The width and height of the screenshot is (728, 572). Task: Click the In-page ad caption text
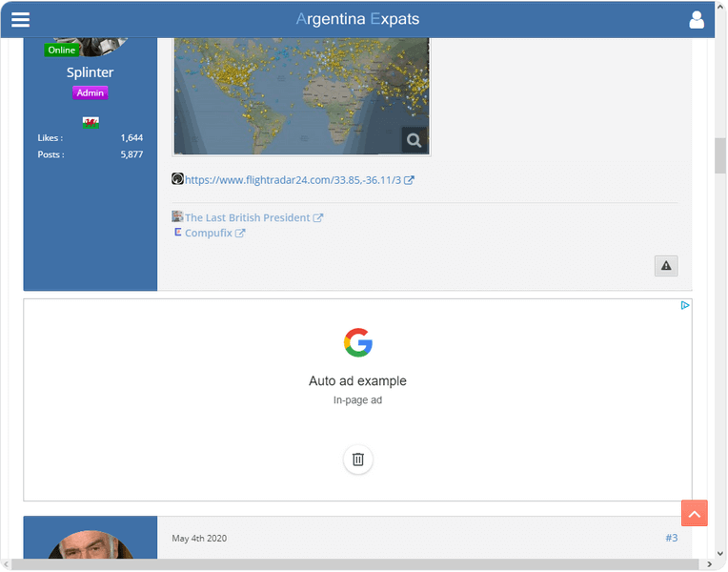[357, 400]
